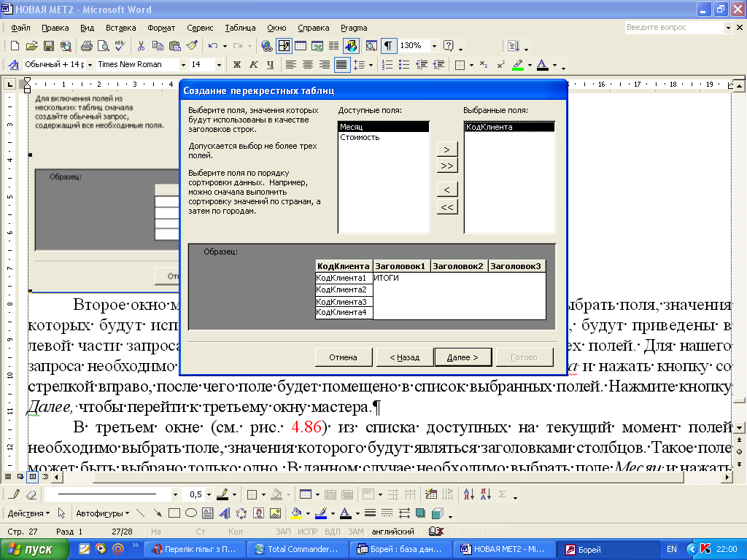The height and width of the screenshot is (560, 747).
Task: Undo the last action
Action: 212,46
